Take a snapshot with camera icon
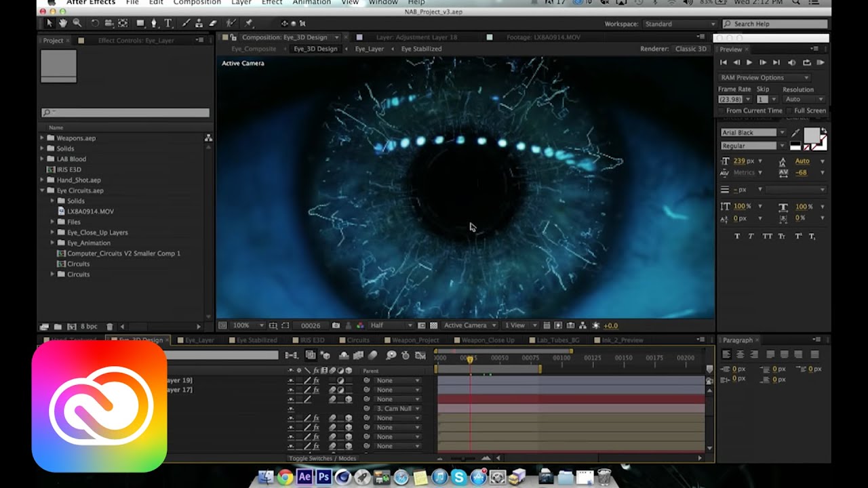Viewport: 868px width, 488px height. [335, 325]
